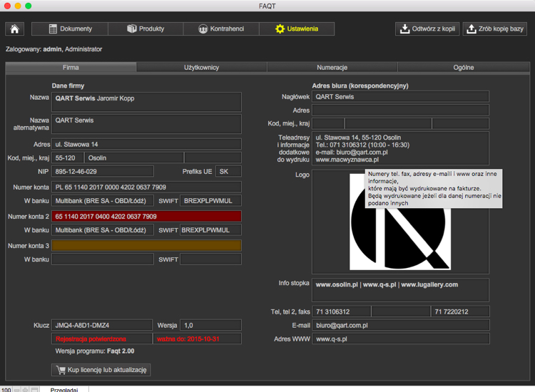Click the Wersja field

point(211,325)
